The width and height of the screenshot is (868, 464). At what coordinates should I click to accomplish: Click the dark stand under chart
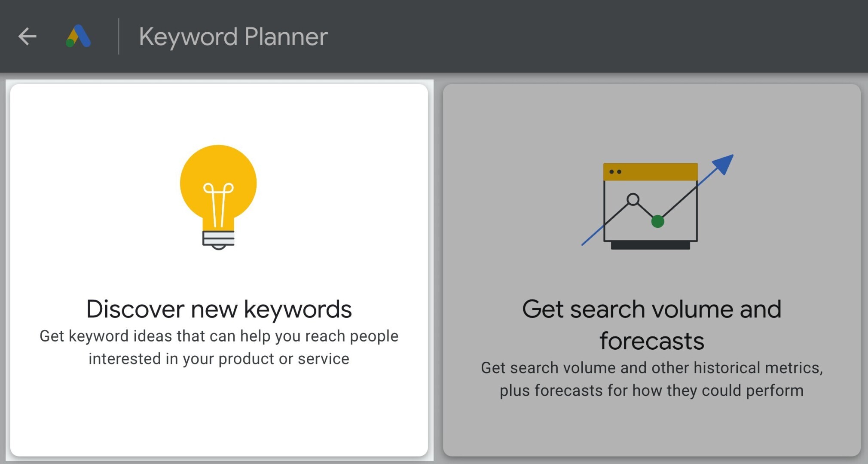tap(651, 245)
